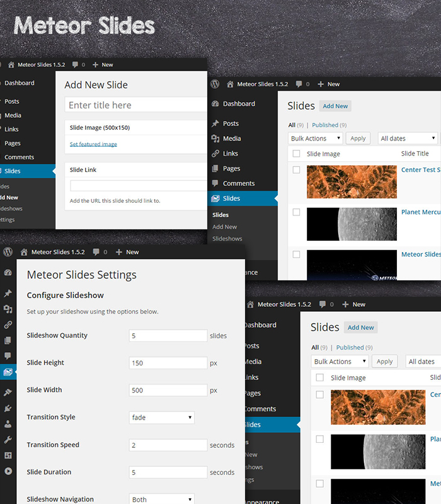Click Add New button beside the lower Slides heading
This screenshot has height=504, width=441.
360,328
